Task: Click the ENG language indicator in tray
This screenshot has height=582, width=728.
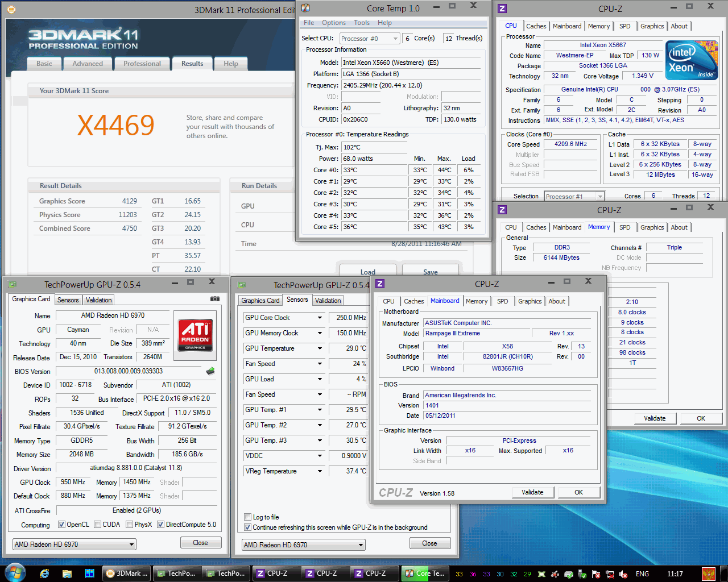Action: (x=642, y=574)
